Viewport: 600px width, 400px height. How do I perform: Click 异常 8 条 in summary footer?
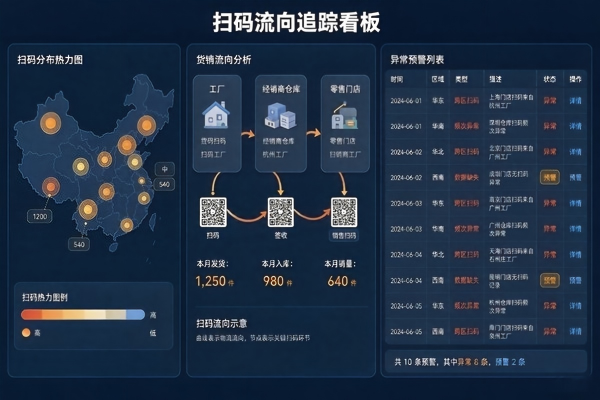click(473, 362)
